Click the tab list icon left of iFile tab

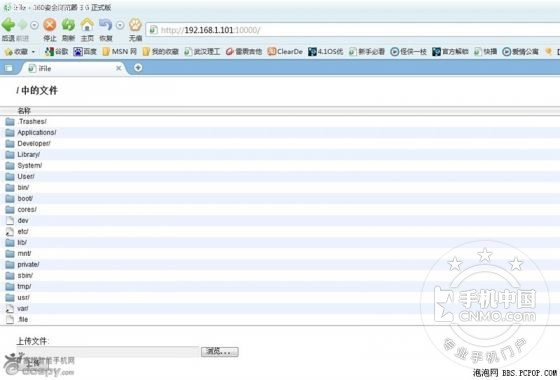(9, 68)
